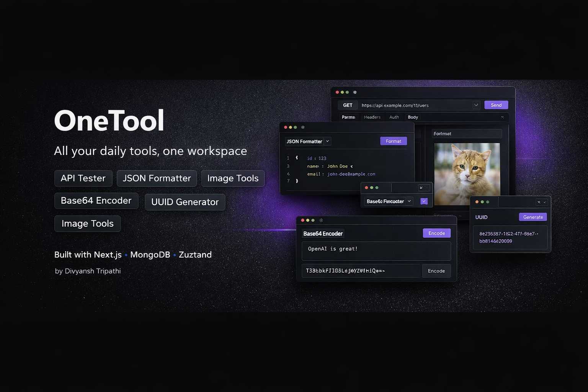Click the 'Built with Next.js' text

tap(88, 255)
